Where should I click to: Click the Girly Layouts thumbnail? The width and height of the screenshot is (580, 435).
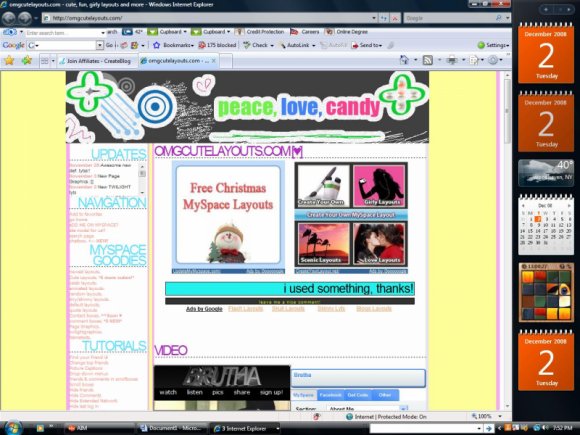379,186
